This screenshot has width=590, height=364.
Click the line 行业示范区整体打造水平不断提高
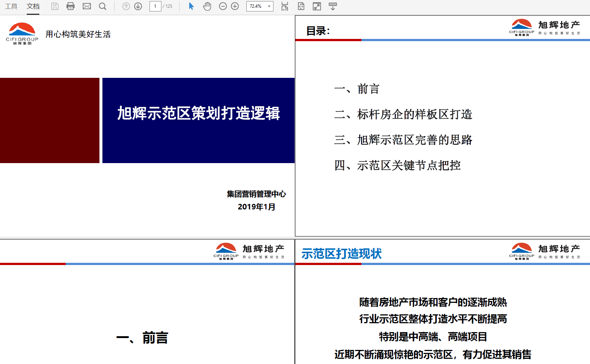point(433,319)
